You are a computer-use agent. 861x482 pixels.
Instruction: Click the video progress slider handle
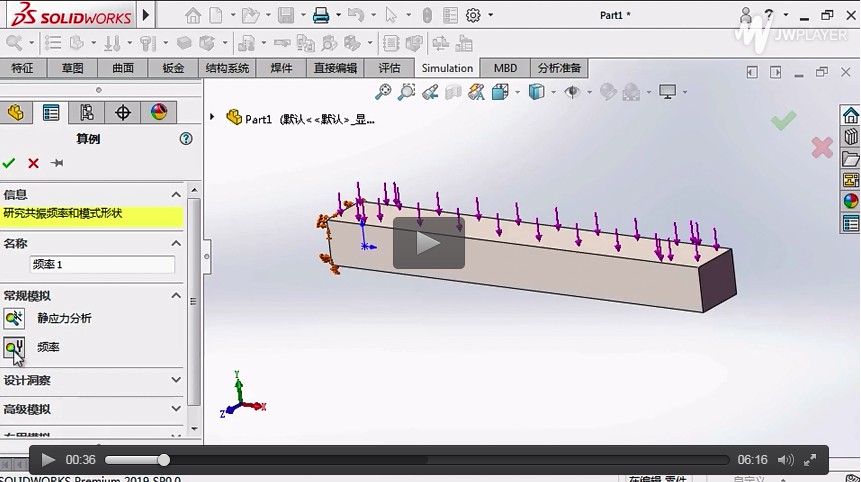click(164, 460)
